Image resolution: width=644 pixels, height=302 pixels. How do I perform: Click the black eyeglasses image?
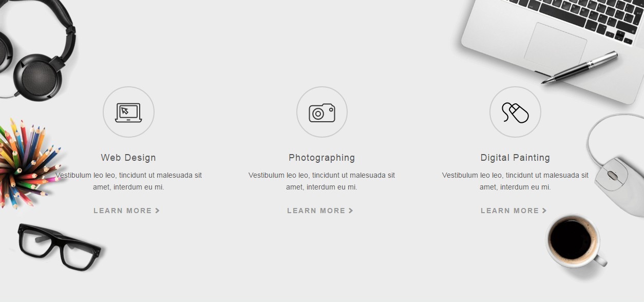pos(59,247)
